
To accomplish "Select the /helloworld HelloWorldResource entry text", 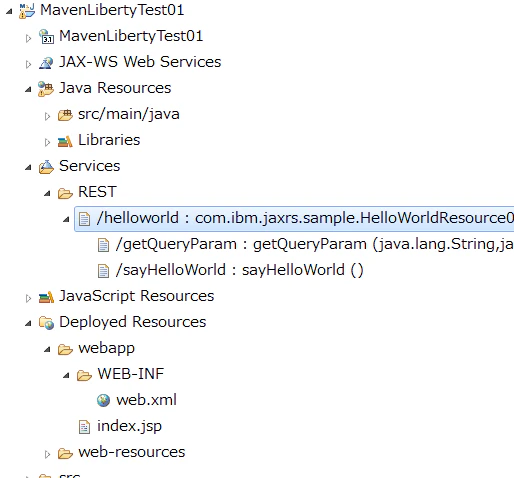I will tap(305, 218).
